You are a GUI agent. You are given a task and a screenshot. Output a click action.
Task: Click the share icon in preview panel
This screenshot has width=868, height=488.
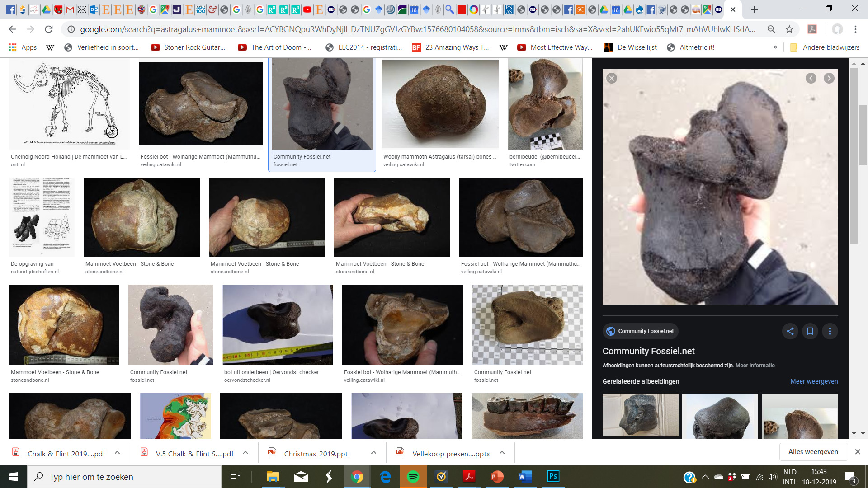click(x=790, y=331)
